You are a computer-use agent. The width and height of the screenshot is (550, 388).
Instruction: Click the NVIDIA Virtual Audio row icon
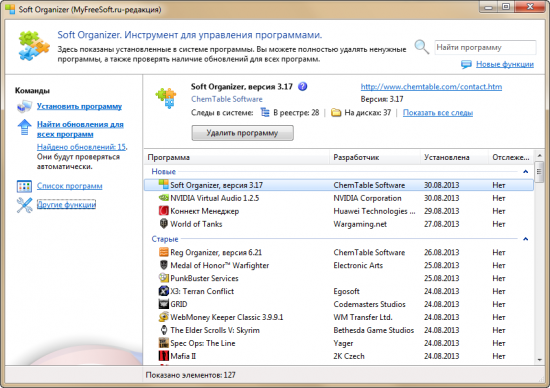pos(163,198)
